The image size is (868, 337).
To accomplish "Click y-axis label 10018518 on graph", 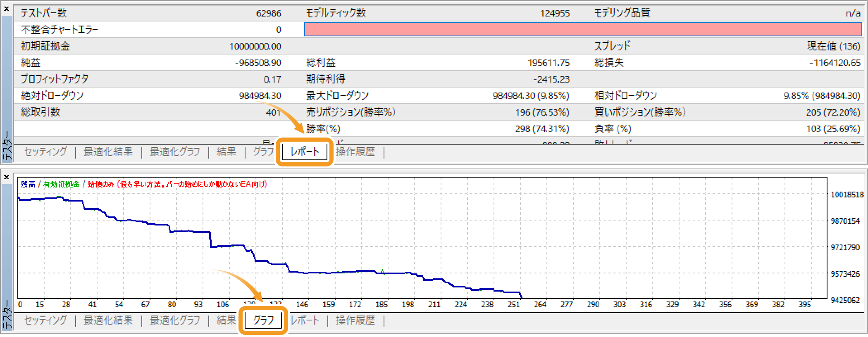I will (847, 195).
